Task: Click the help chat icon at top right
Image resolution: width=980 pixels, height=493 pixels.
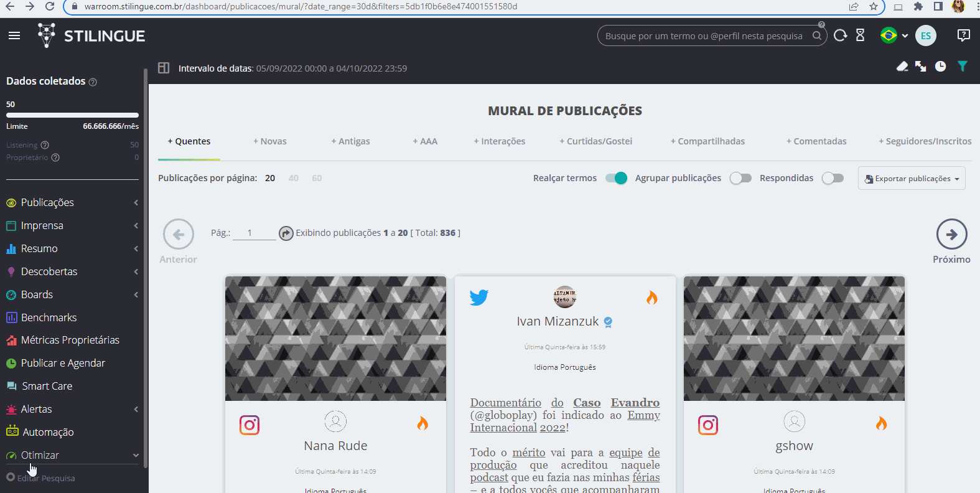Action: (963, 35)
